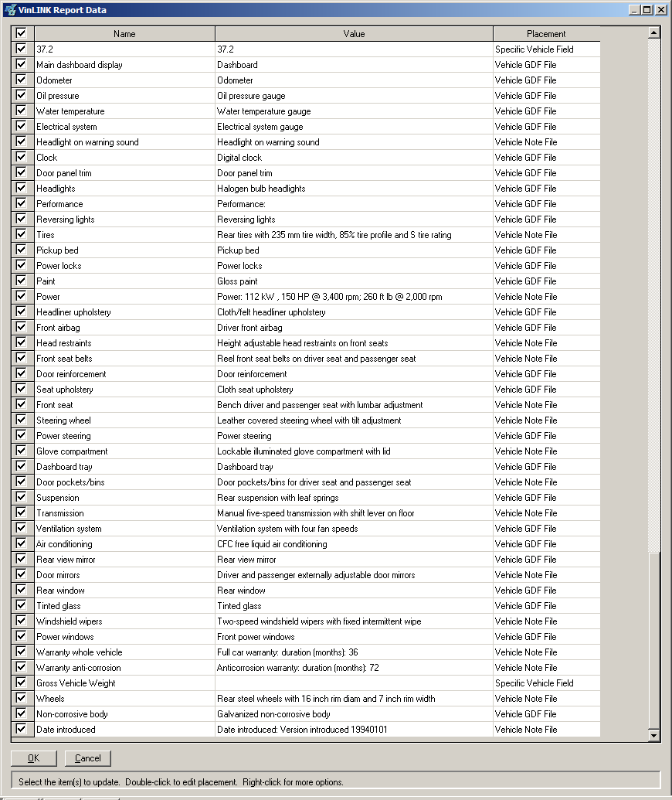Click the Name column header
Screen dimensions: 672x800
tap(124, 34)
